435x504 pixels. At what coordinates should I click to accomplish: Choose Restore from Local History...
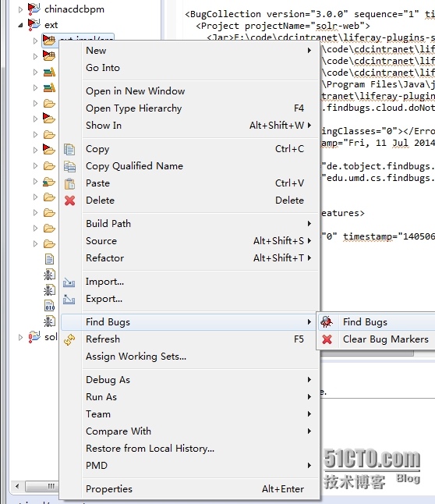click(201, 449)
